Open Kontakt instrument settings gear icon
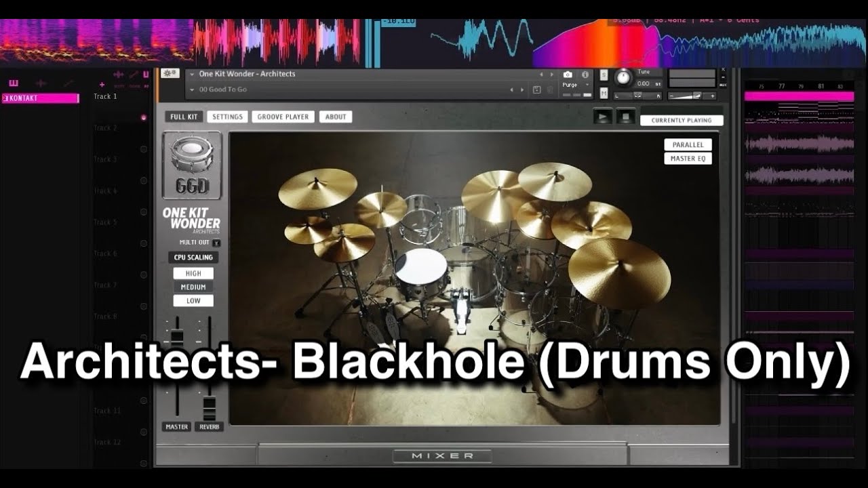Screen dimensions: 868x488 (x=170, y=73)
